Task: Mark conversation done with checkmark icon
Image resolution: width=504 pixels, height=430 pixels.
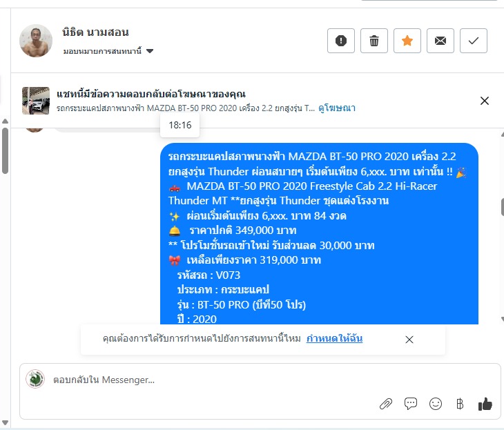Action: tap(473, 41)
